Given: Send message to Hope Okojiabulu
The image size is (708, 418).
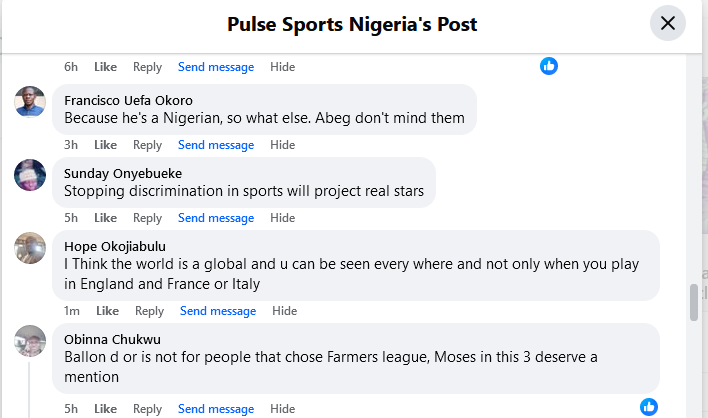Looking at the screenshot, I should 217,311.
